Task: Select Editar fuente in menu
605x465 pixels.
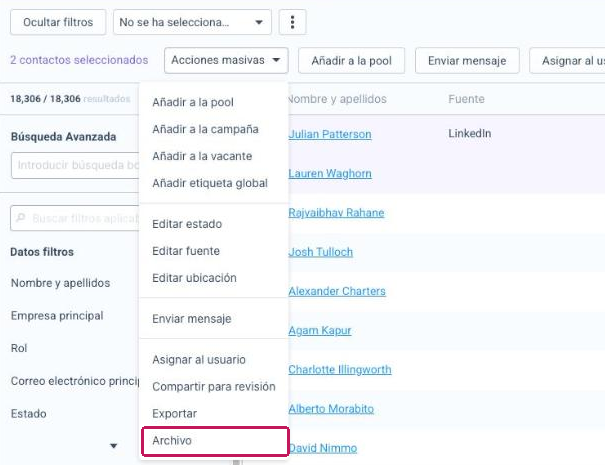Action: click(186, 251)
